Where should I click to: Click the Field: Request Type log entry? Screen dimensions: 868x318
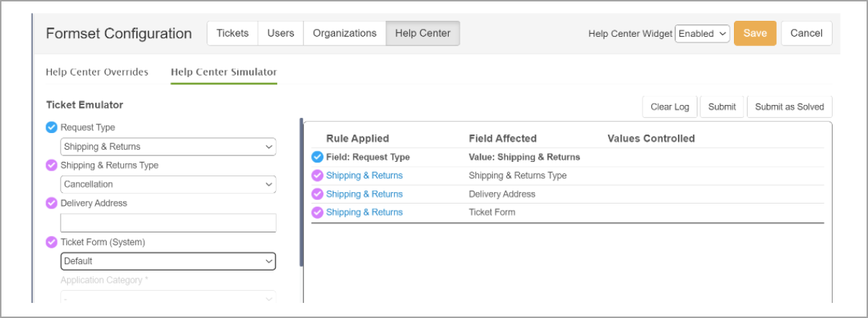[x=368, y=157]
